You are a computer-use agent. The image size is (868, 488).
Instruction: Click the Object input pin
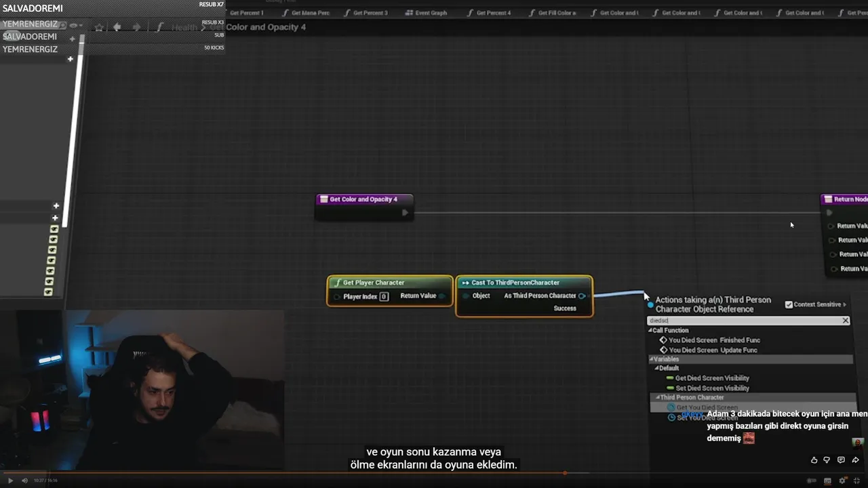(x=465, y=296)
